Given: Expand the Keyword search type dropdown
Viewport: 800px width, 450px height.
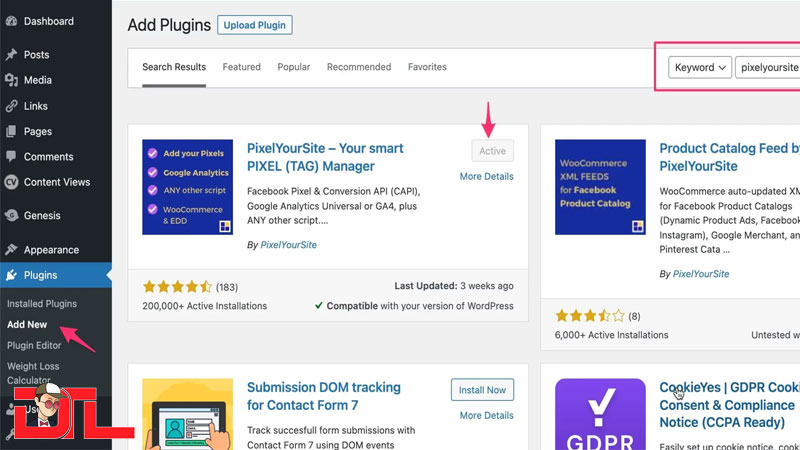Looking at the screenshot, I should click(700, 67).
